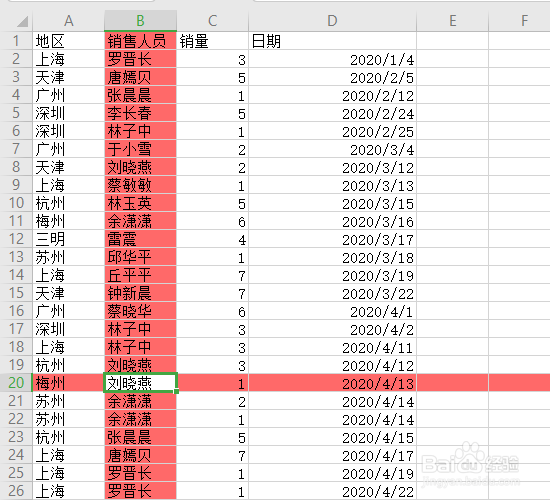The image size is (550, 500).
Task: Select cell with date 2020/4/11
Action: (x=332, y=347)
